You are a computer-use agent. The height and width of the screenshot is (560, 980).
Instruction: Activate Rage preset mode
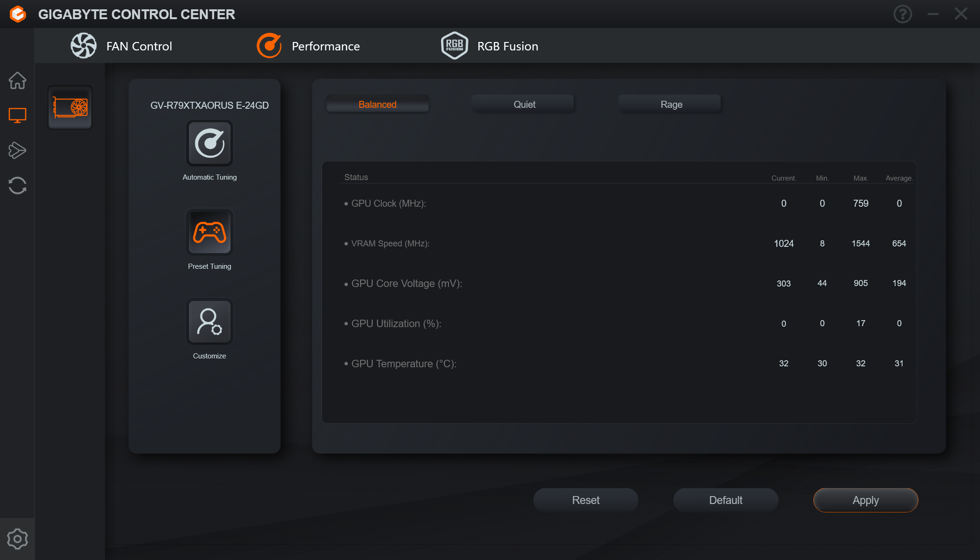(x=671, y=105)
